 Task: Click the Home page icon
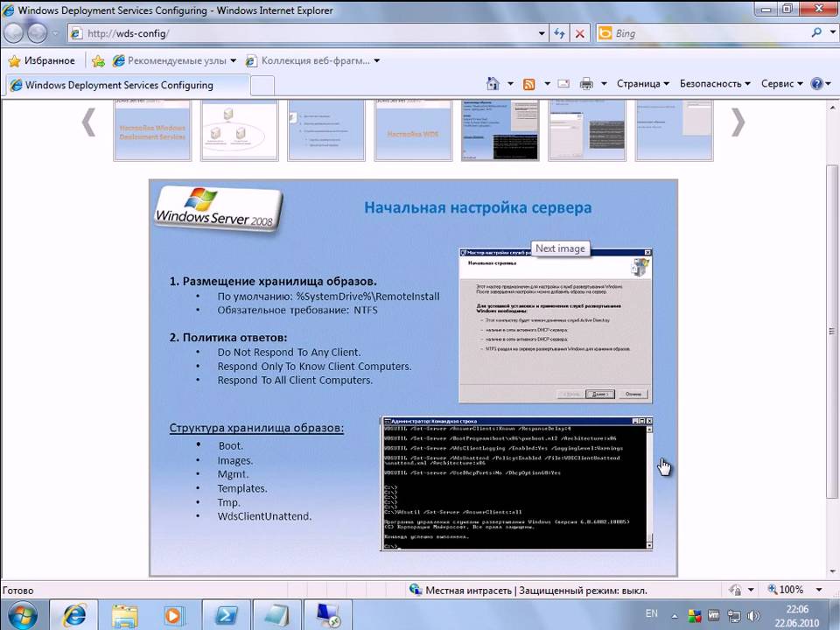coord(493,84)
